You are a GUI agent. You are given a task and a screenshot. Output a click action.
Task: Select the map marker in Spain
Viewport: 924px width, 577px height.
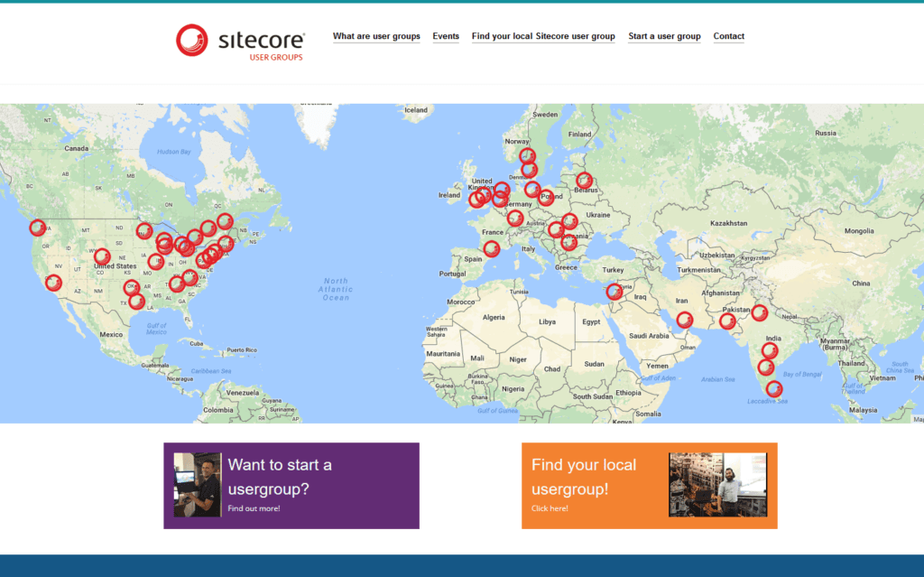click(491, 248)
